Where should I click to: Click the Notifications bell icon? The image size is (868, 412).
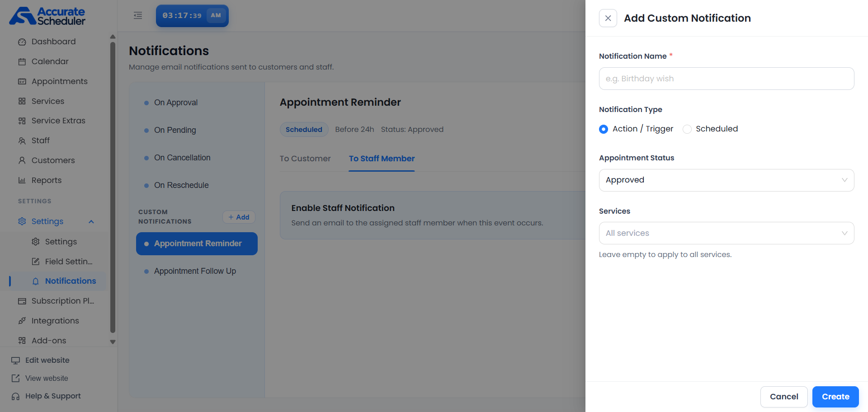(35, 281)
